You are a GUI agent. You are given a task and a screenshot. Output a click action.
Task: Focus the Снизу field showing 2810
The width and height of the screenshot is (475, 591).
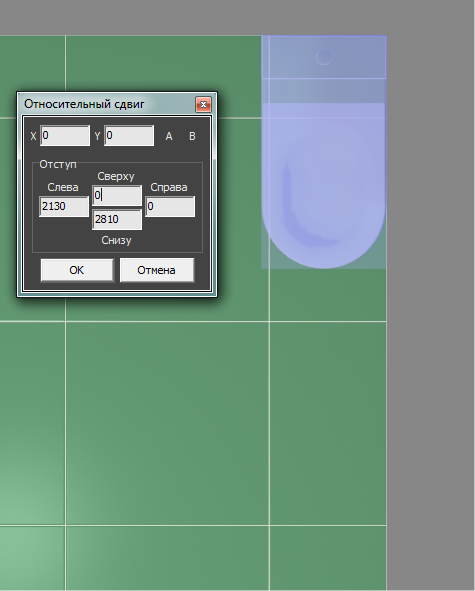pyautogui.click(x=117, y=219)
